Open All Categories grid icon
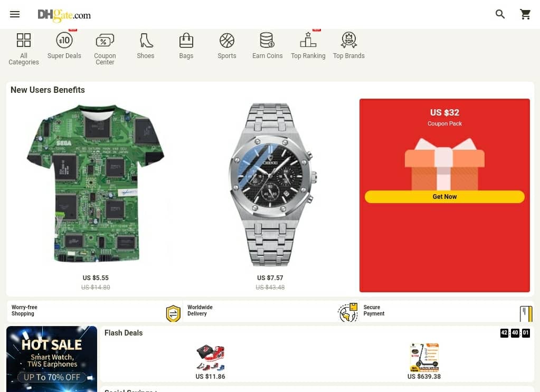This screenshot has width=540, height=392. (x=24, y=40)
